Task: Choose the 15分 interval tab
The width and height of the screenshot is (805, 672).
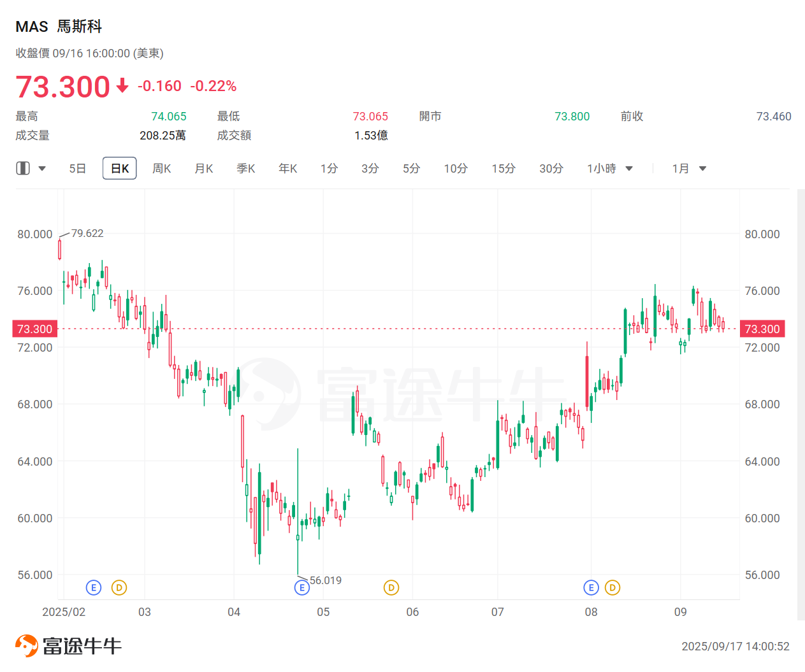Action: click(x=504, y=169)
